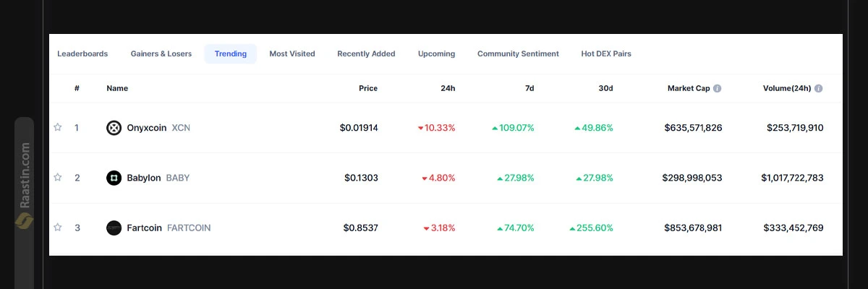Screen dimensions: 868x289
Task: Sort by the Name column header
Action: [x=117, y=88]
